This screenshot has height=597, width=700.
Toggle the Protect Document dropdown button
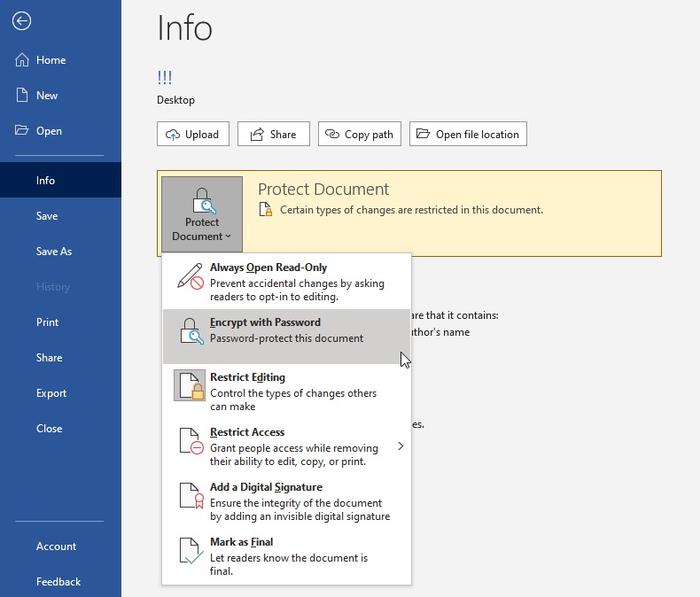point(202,213)
